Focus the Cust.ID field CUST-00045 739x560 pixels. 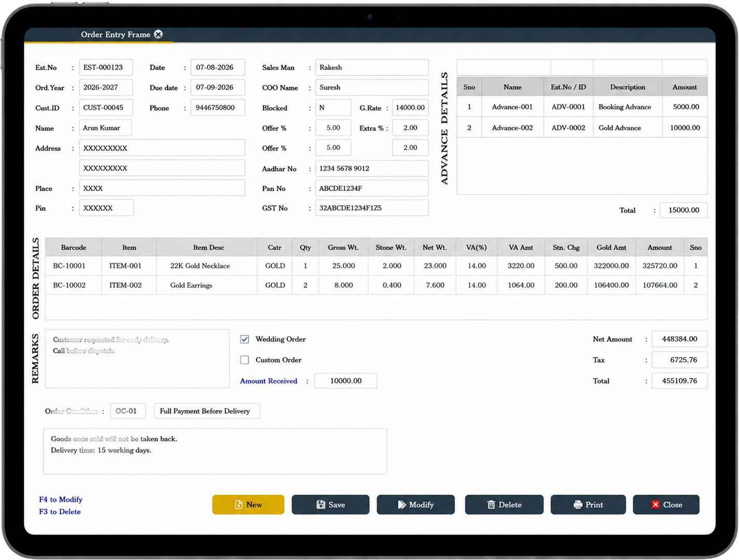point(106,108)
